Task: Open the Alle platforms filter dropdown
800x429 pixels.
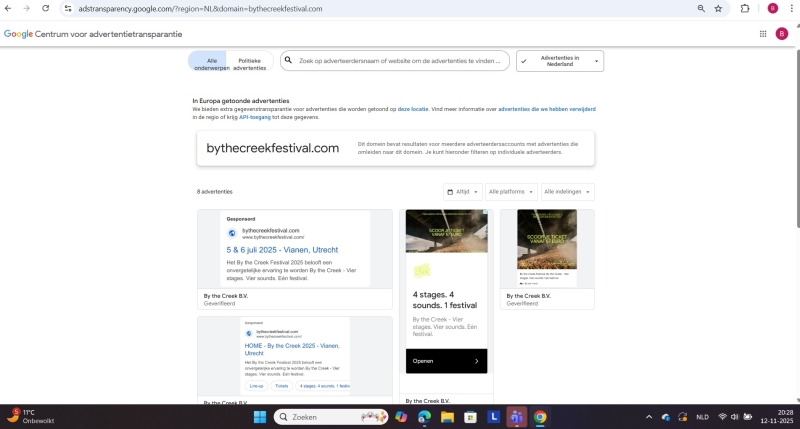Action: coord(511,192)
